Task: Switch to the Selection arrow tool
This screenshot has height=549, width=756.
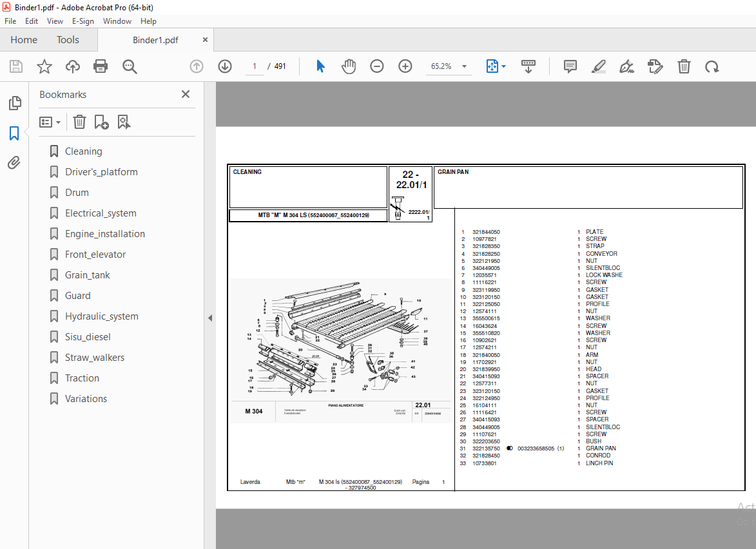Action: (320, 66)
